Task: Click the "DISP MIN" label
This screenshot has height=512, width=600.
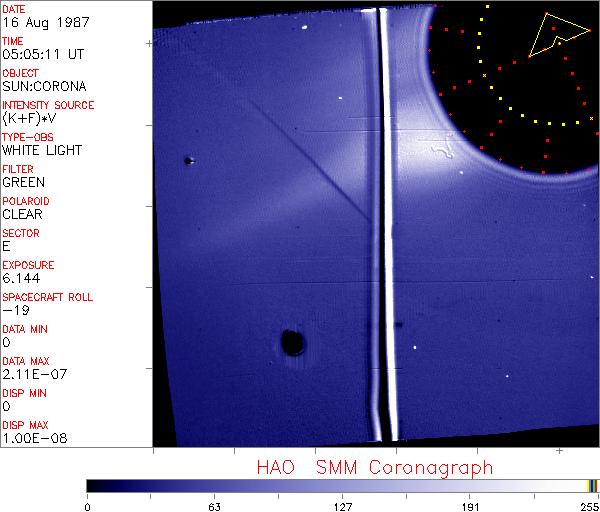Action: pyautogui.click(x=24, y=393)
